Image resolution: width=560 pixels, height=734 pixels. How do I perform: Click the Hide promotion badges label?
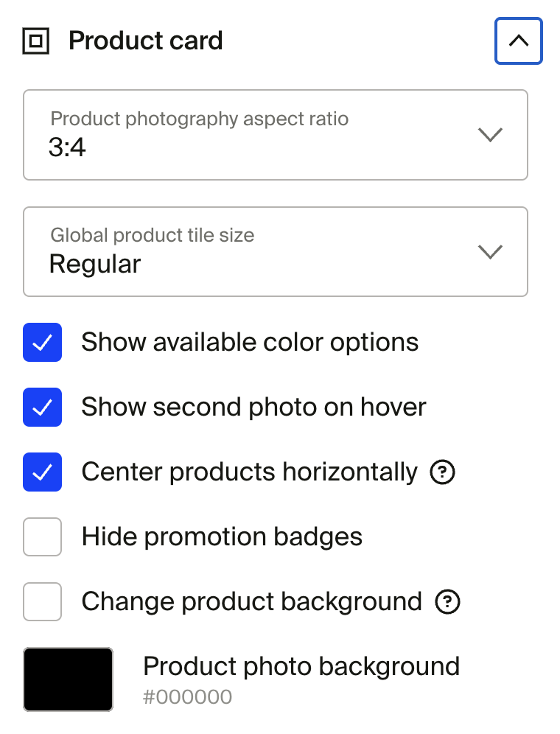[222, 537]
